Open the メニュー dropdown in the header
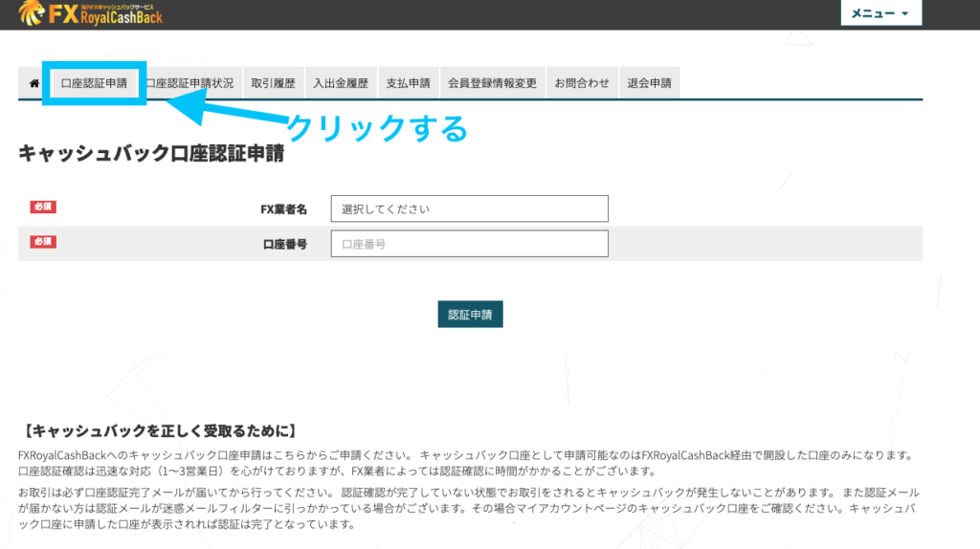The width and height of the screenshot is (980, 549). click(880, 13)
